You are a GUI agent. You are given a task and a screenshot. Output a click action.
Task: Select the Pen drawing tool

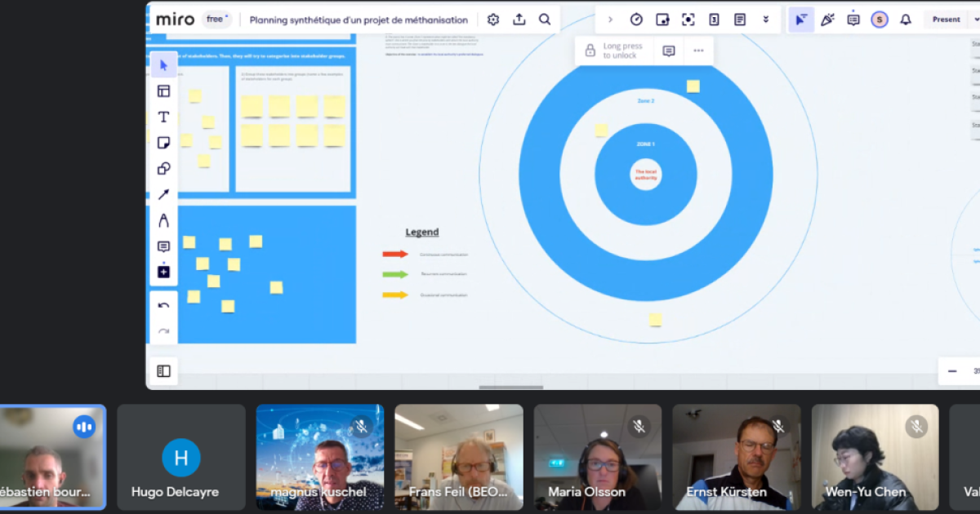pos(163,220)
